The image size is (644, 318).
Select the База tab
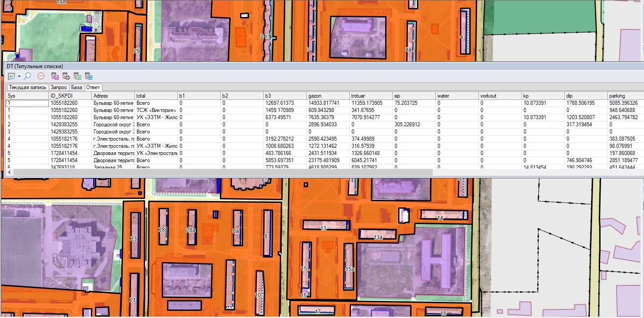(77, 87)
